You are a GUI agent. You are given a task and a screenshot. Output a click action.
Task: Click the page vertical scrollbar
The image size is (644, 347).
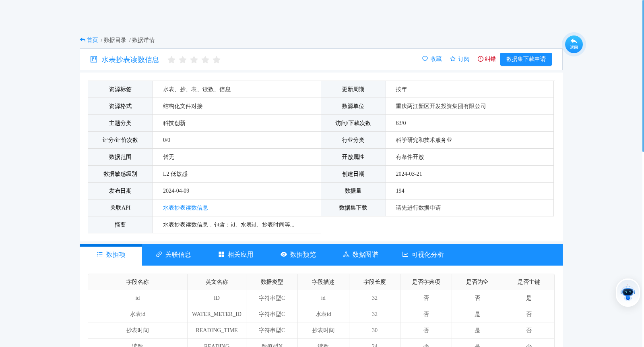(643, 76)
